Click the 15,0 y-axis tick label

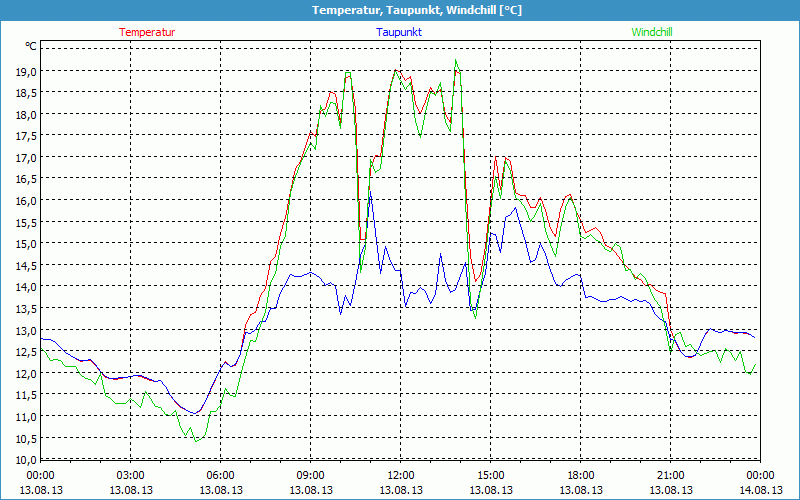click(x=25, y=244)
